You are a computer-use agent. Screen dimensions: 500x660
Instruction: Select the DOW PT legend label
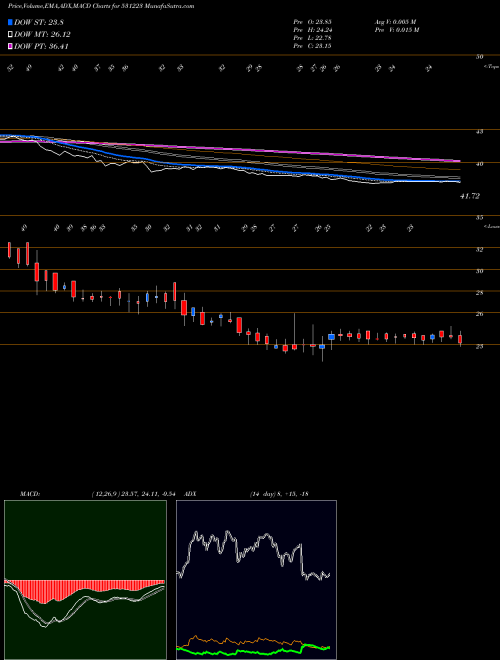click(x=41, y=46)
